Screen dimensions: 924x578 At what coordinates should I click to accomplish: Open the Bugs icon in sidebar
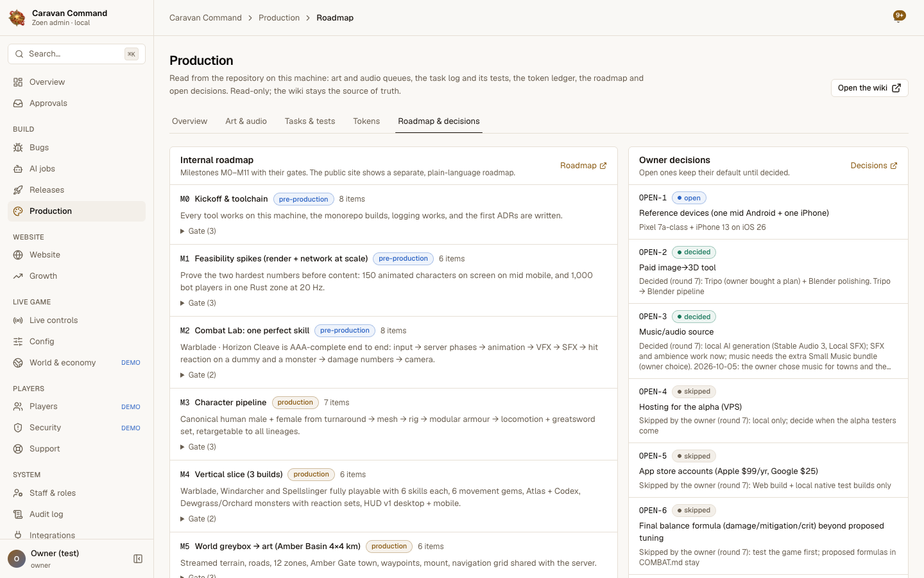(18, 148)
